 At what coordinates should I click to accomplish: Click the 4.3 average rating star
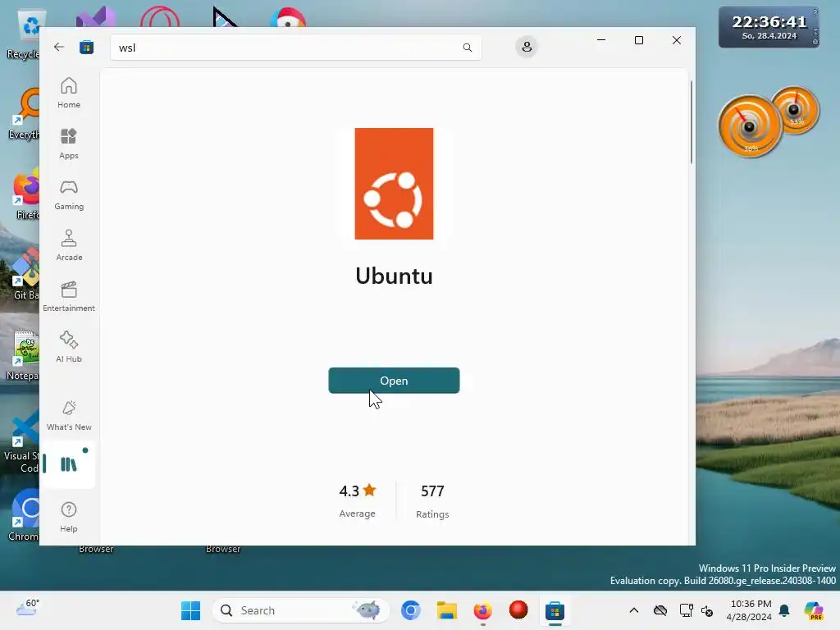pyautogui.click(x=370, y=491)
